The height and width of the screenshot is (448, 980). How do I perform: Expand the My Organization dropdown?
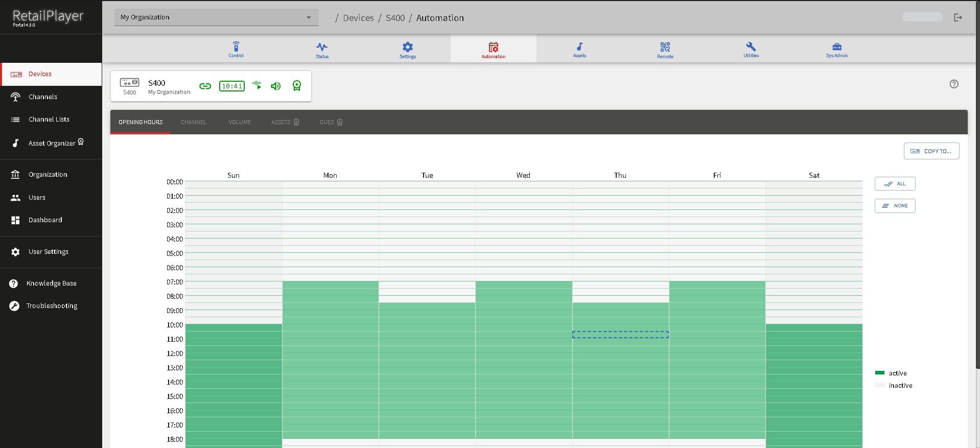click(x=216, y=17)
